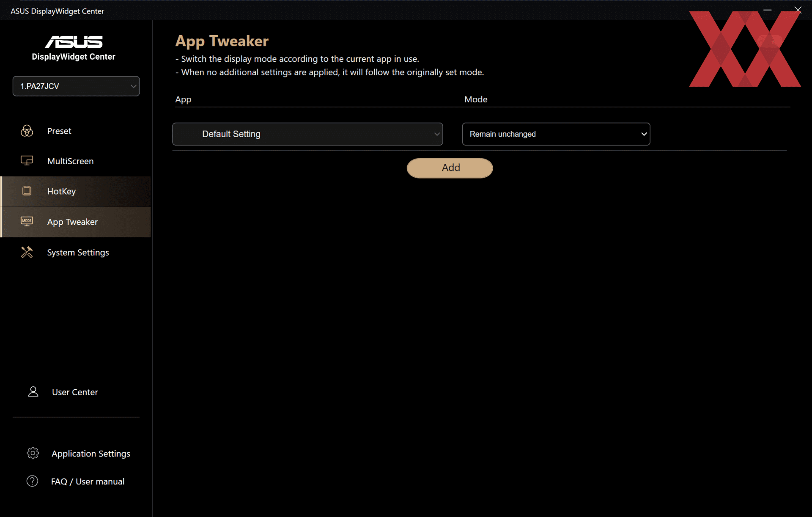Click the HotKey square icon
The width and height of the screenshot is (812, 517).
27,191
